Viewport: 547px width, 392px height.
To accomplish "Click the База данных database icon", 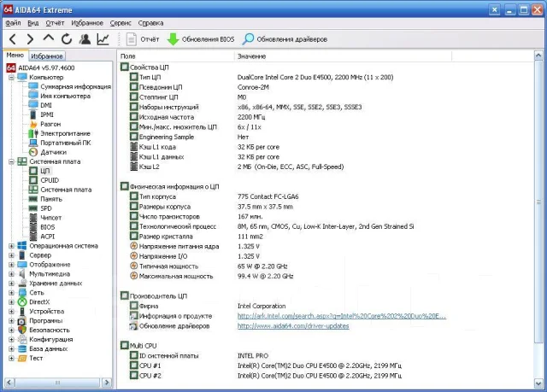I will point(22,348).
